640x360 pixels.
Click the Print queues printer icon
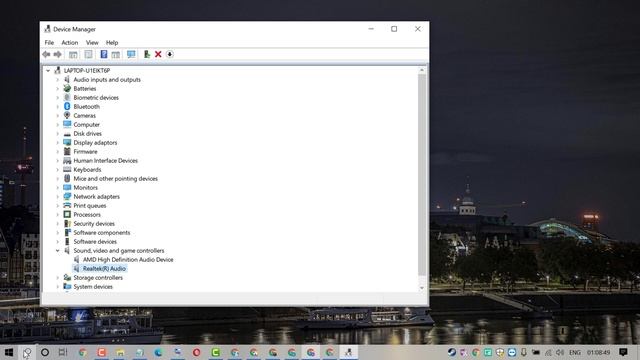pyautogui.click(x=67, y=205)
